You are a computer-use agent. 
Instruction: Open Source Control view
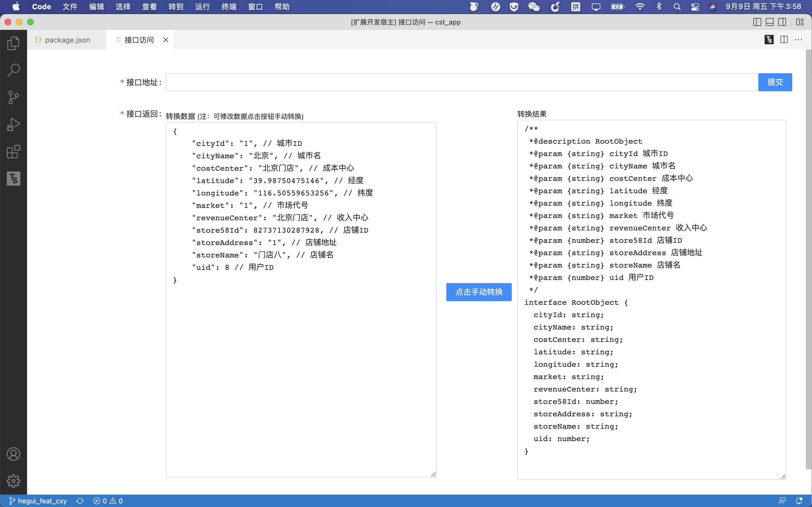click(14, 97)
